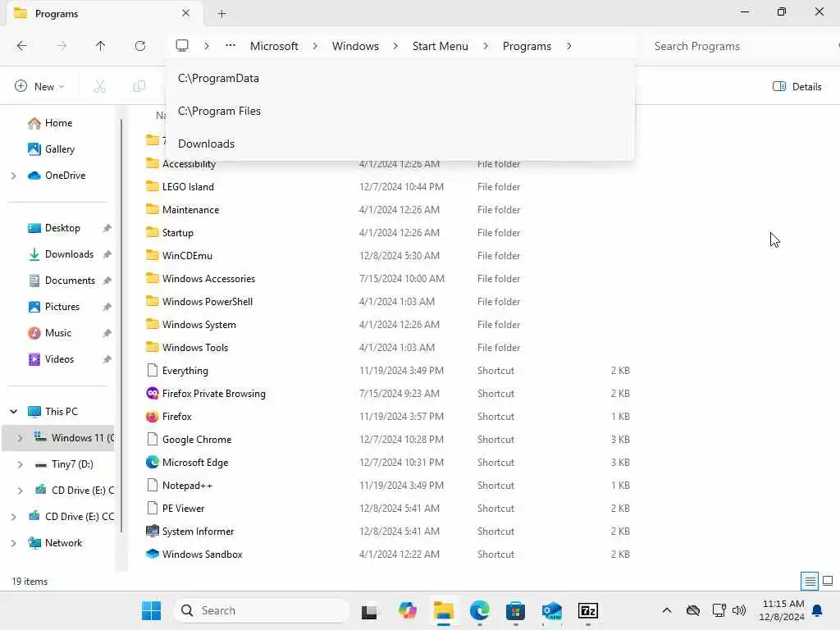Viewport: 840px width, 630px height.
Task: Open Pictures quick access folder
Action: click(x=62, y=307)
